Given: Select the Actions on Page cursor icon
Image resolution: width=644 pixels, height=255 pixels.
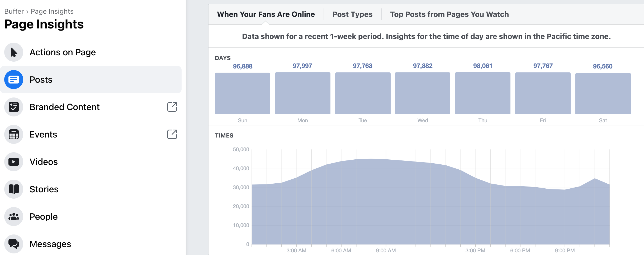Looking at the screenshot, I should pos(14,52).
